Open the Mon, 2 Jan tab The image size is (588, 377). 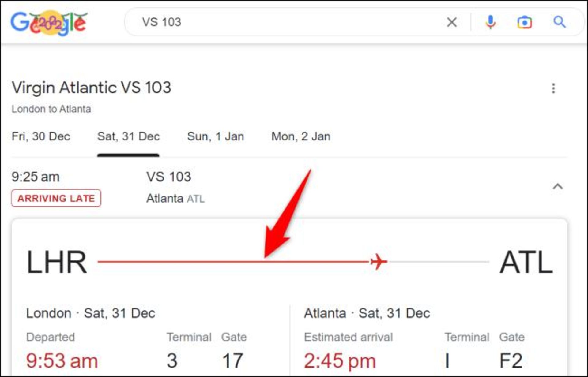pos(301,136)
